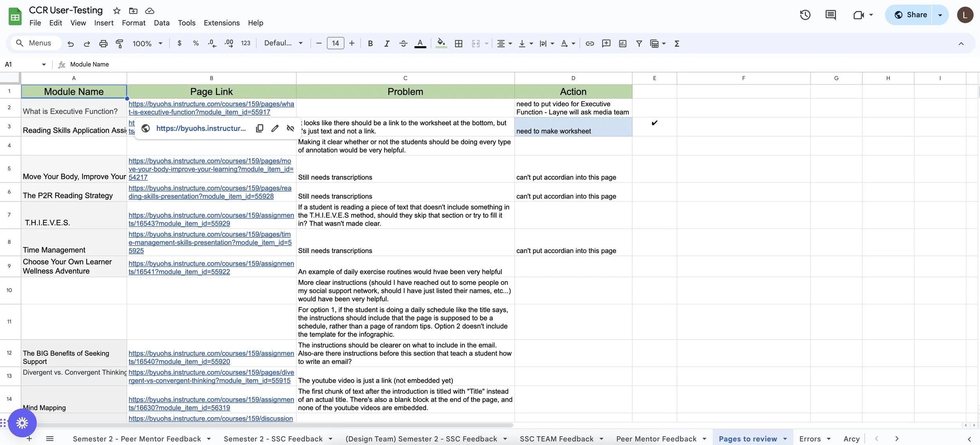Search menus in the Menus box
Viewport: 980px width, 445px height.
coord(35,43)
